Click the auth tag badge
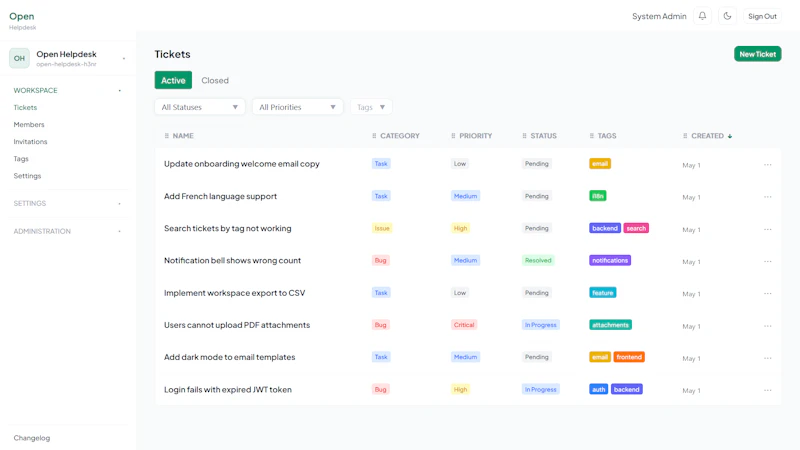Image resolution: width=800 pixels, height=450 pixels. coord(598,389)
